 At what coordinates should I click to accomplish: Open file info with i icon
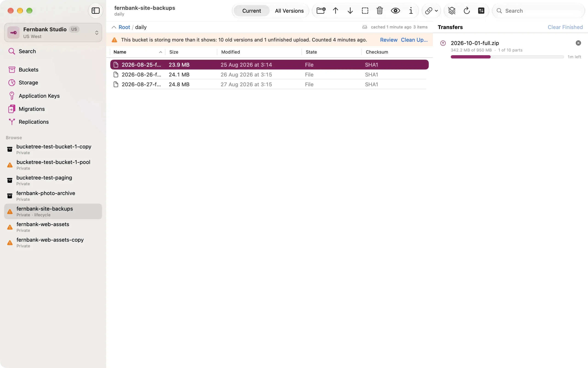411,11
